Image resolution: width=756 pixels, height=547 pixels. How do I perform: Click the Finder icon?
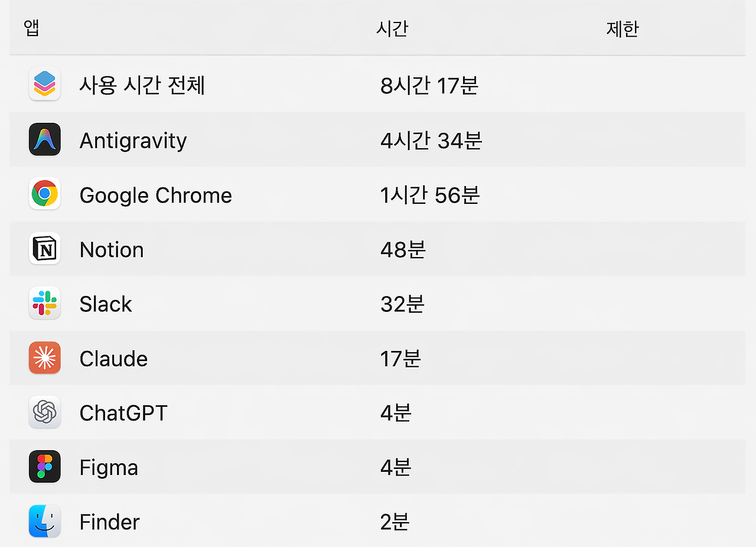(44, 521)
